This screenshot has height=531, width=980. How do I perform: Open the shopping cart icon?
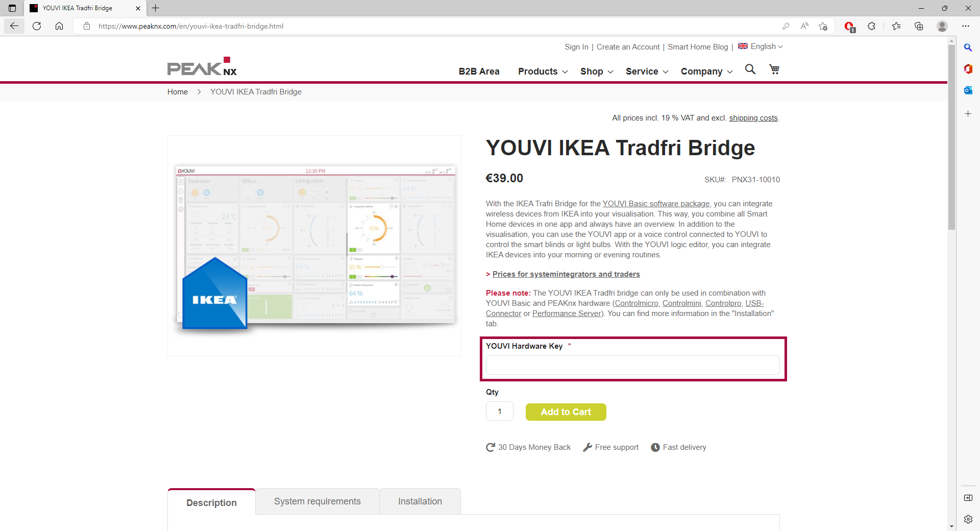point(774,69)
